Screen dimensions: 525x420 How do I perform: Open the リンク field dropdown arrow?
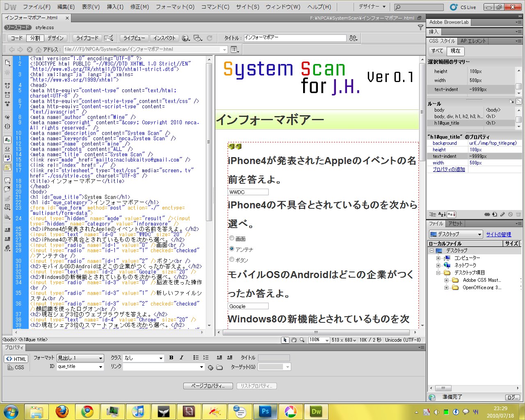201,367
